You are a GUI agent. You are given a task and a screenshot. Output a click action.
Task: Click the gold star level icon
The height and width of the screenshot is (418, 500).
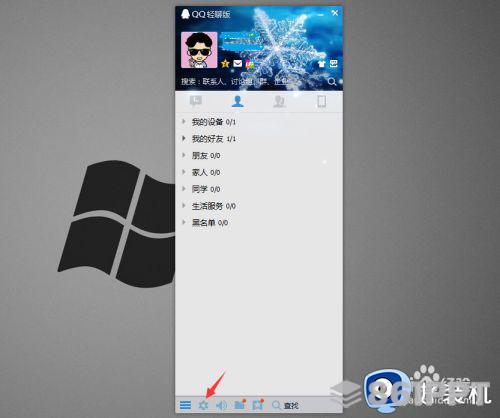click(x=225, y=63)
